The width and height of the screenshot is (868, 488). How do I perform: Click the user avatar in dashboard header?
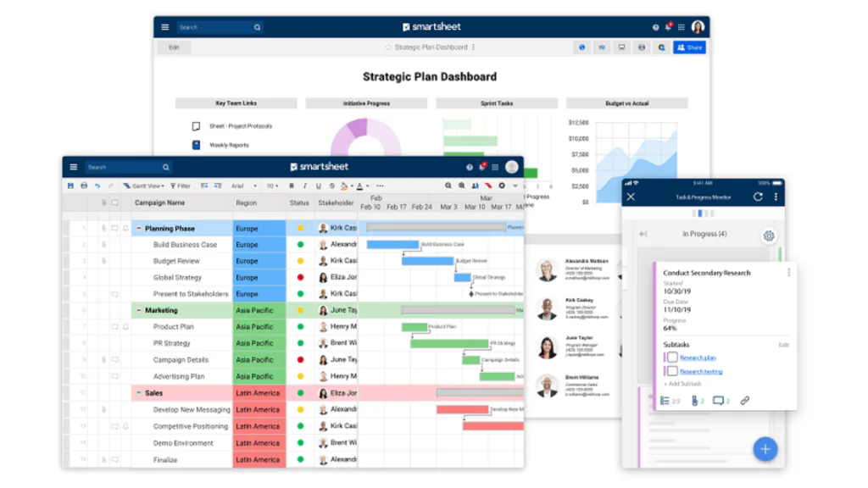[x=698, y=26]
